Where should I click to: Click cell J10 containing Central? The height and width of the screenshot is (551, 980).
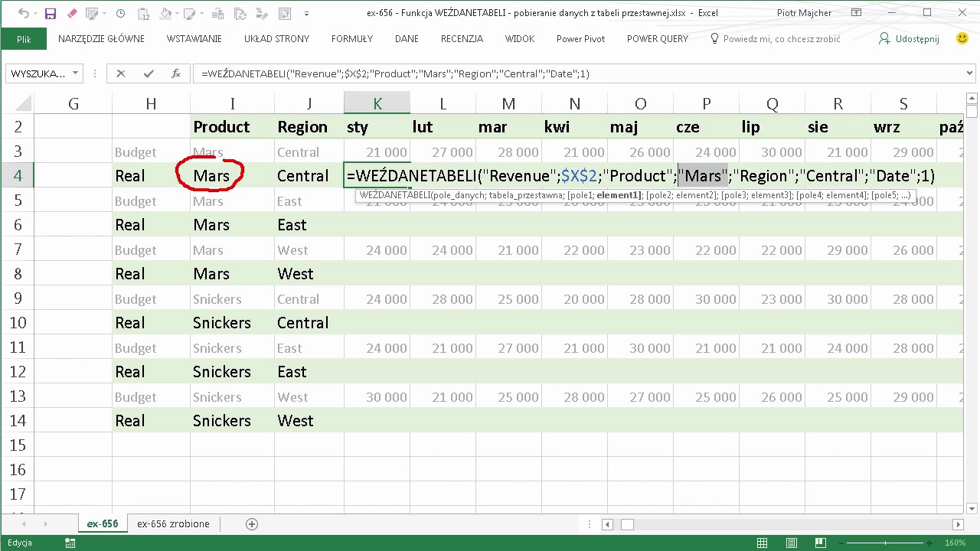click(x=309, y=323)
